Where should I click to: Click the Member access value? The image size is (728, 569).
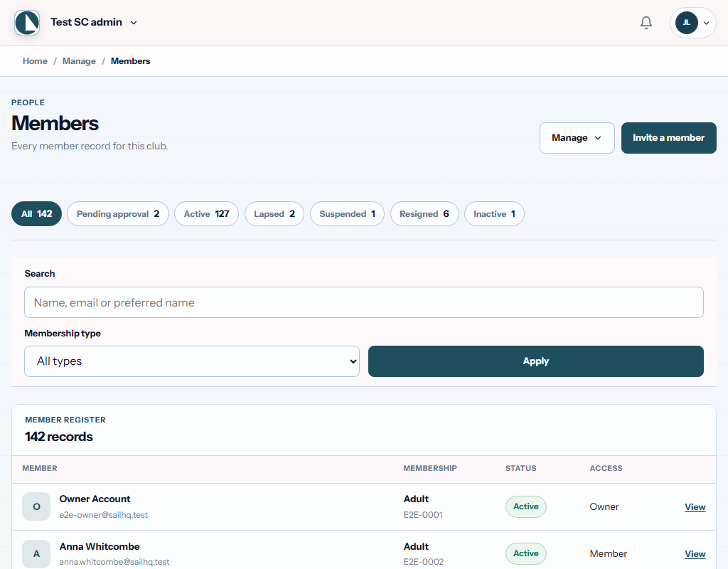point(609,553)
